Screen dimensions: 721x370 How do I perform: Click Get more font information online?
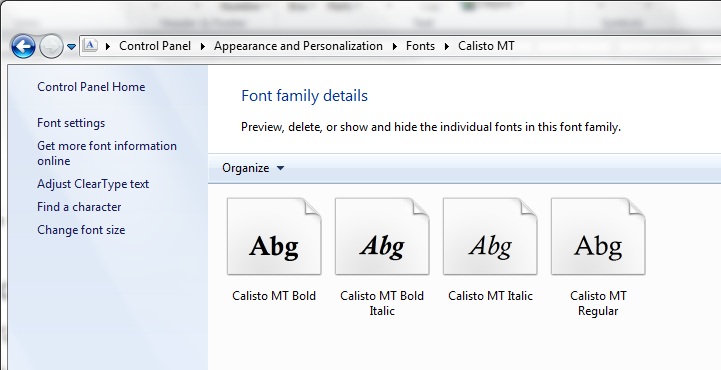107,153
